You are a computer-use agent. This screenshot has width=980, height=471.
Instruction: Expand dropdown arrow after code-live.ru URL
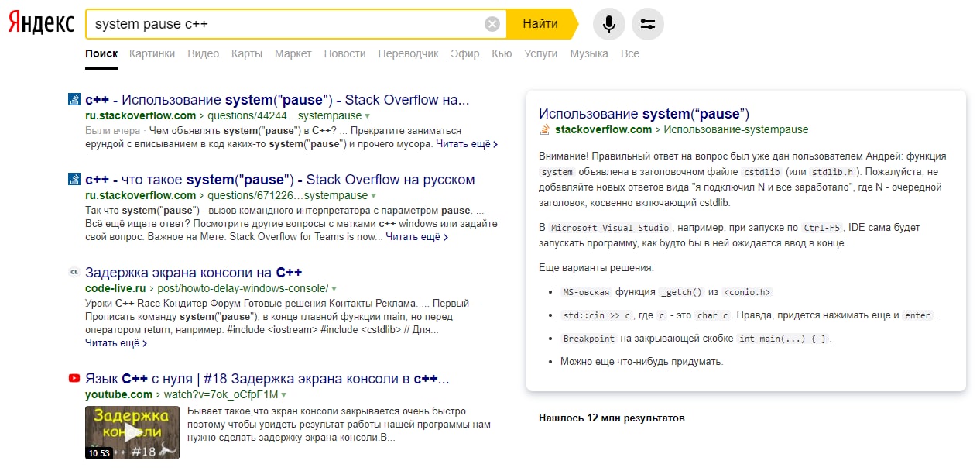(334, 288)
